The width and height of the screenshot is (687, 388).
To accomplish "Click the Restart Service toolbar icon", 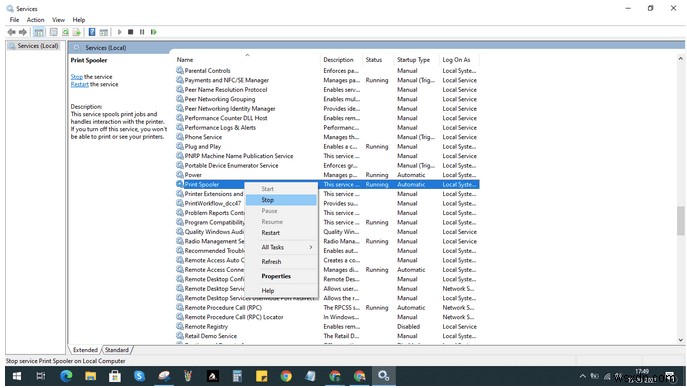I will coord(153,32).
